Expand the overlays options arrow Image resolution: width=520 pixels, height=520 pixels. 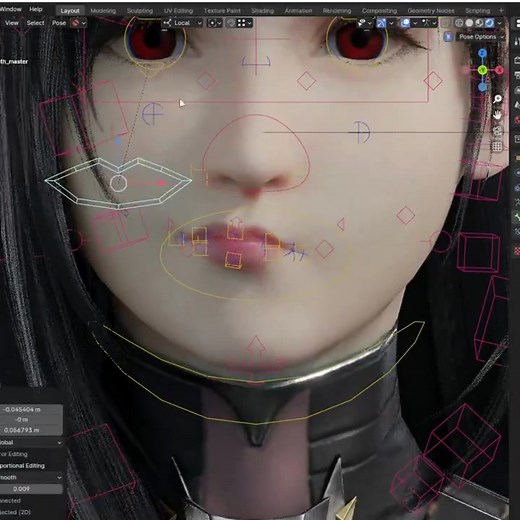[x=415, y=23]
